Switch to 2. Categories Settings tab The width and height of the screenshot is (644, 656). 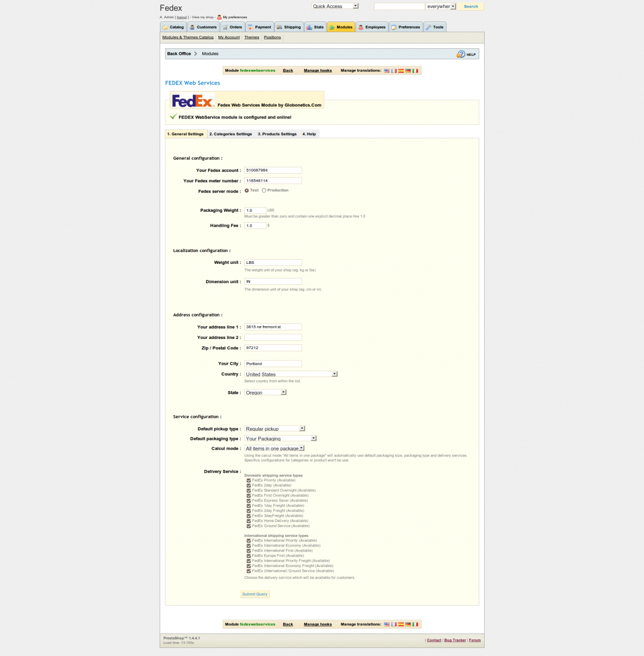pos(231,134)
